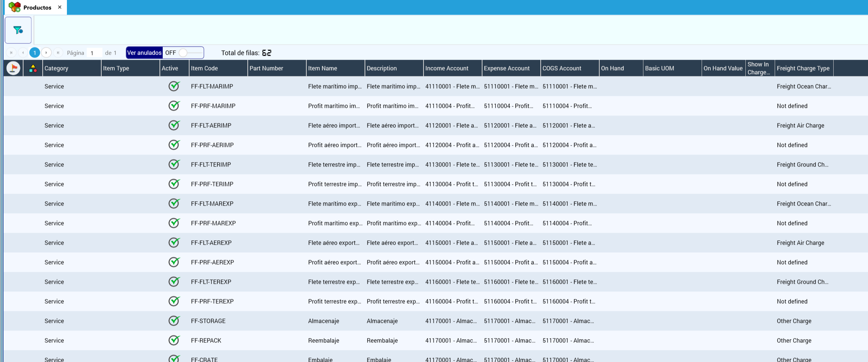The width and height of the screenshot is (868, 362).
Task: Select item code FF-PRF-MAREXP
Action: 213,223
